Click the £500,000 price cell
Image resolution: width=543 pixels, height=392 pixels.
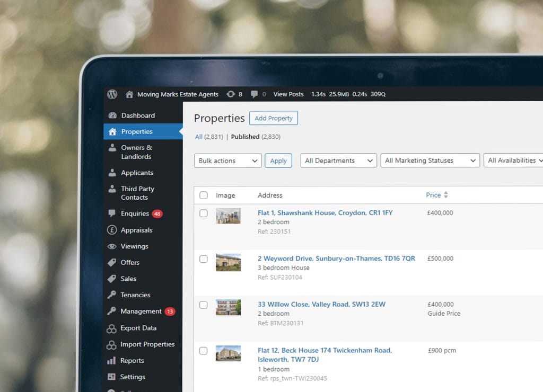pyautogui.click(x=441, y=259)
